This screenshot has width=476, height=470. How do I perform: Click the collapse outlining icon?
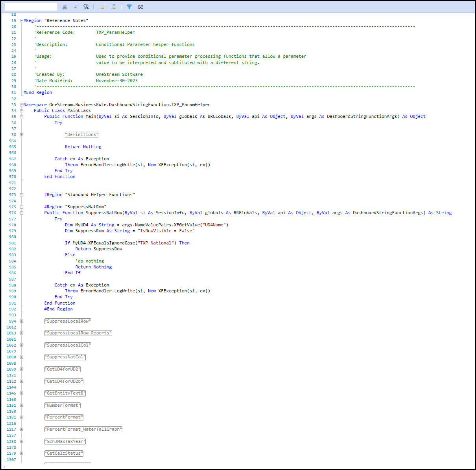pos(101,6)
